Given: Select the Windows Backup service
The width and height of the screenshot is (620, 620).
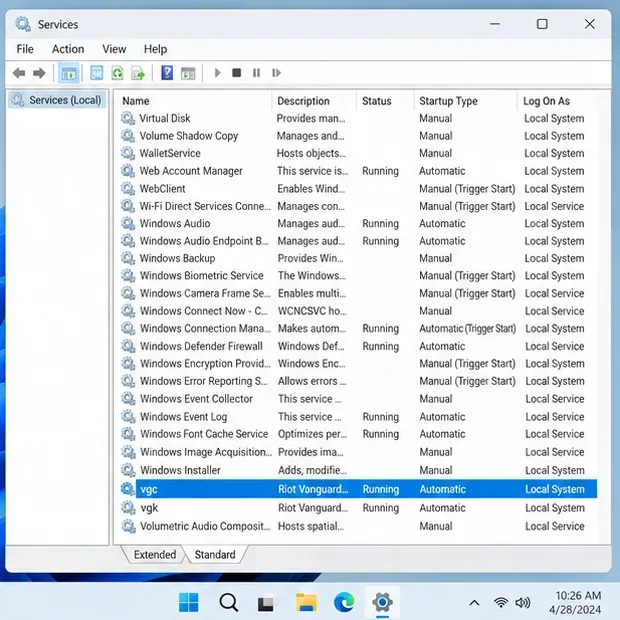Looking at the screenshot, I should coord(359,258).
